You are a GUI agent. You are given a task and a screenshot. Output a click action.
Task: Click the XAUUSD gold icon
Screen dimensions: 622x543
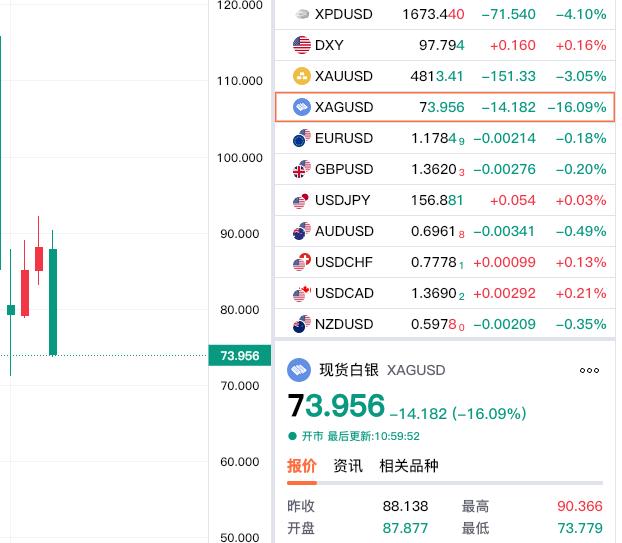tap(302, 76)
